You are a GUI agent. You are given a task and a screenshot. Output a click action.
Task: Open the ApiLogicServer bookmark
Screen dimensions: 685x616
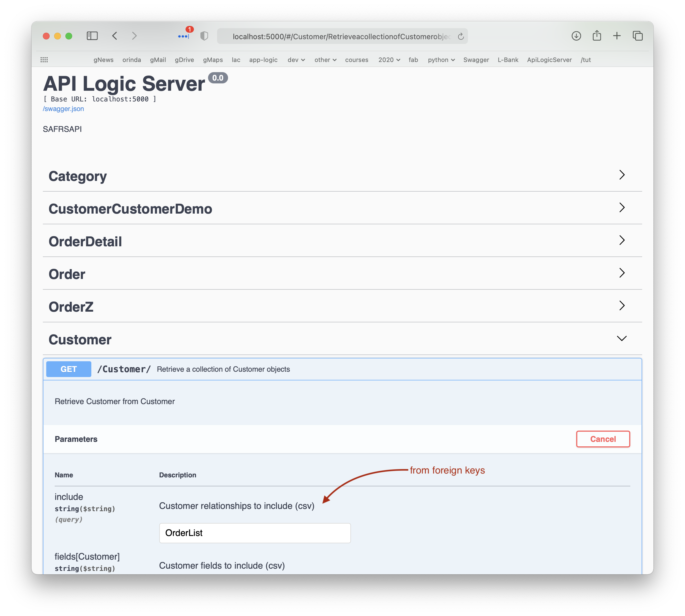549,60
